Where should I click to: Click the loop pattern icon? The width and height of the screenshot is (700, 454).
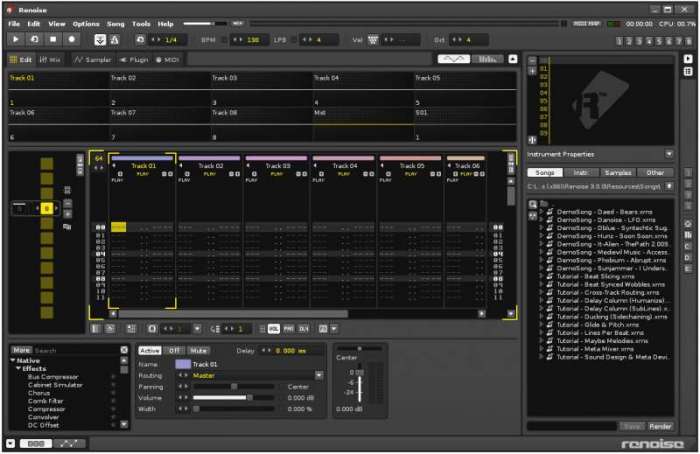tap(35, 39)
